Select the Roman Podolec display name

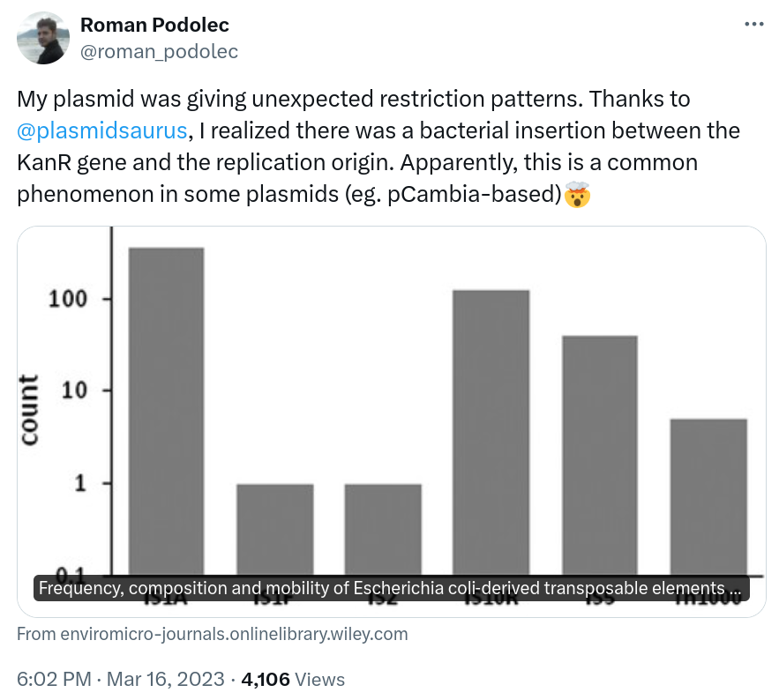[x=154, y=24]
